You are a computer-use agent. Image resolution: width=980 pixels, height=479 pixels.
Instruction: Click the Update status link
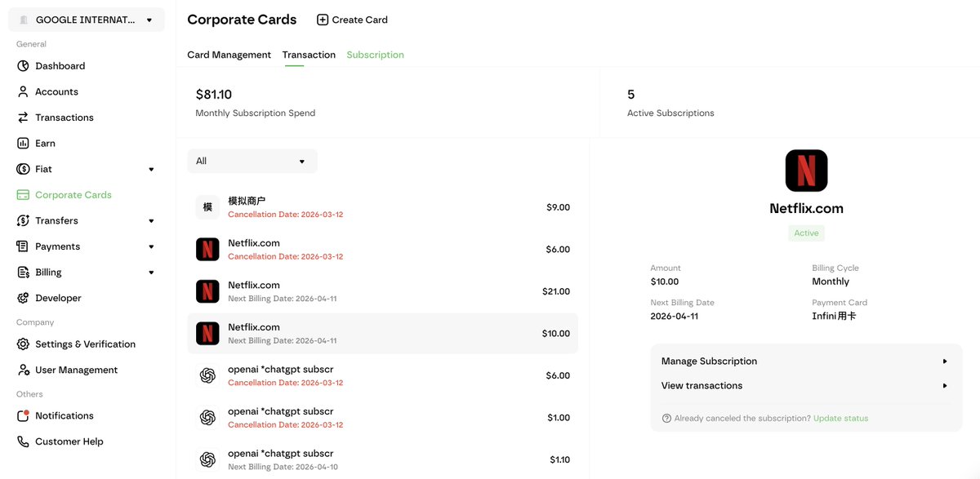tap(840, 419)
